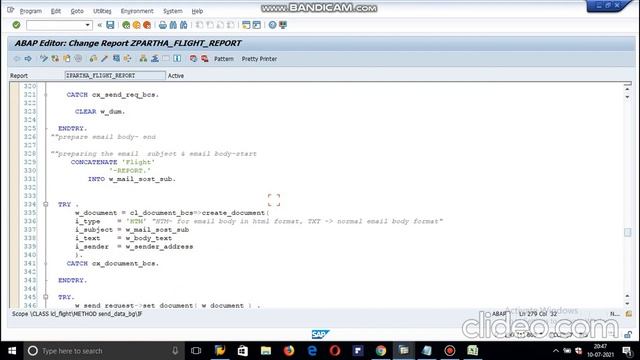The image size is (640, 360).
Task: Click the Create New Session icon
Action: pos(246,25)
